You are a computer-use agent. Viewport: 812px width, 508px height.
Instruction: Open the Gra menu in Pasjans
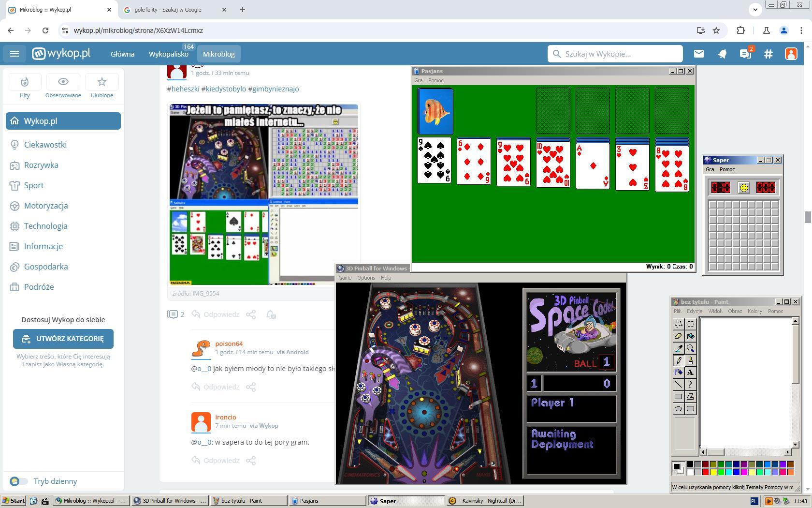coord(419,81)
